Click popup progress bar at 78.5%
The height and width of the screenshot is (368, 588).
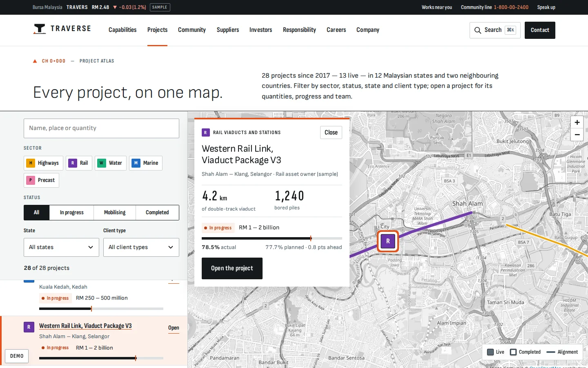tap(272, 238)
